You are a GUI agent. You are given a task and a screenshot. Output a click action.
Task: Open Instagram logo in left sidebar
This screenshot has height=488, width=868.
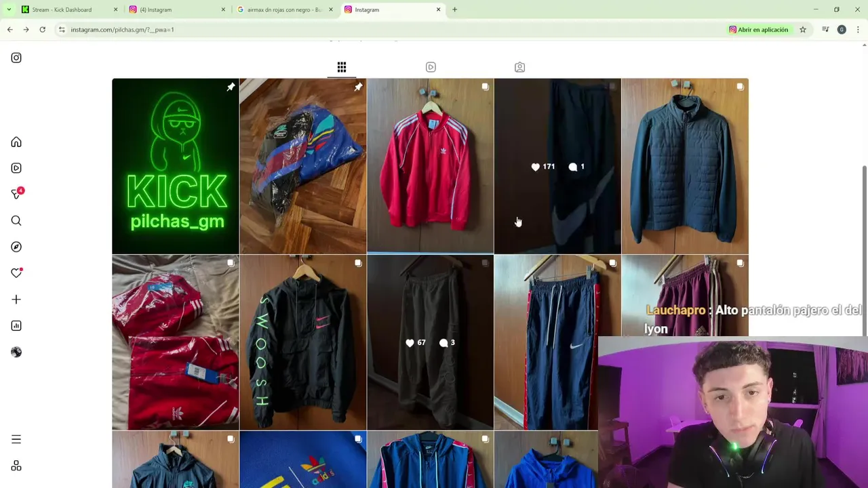(16, 58)
